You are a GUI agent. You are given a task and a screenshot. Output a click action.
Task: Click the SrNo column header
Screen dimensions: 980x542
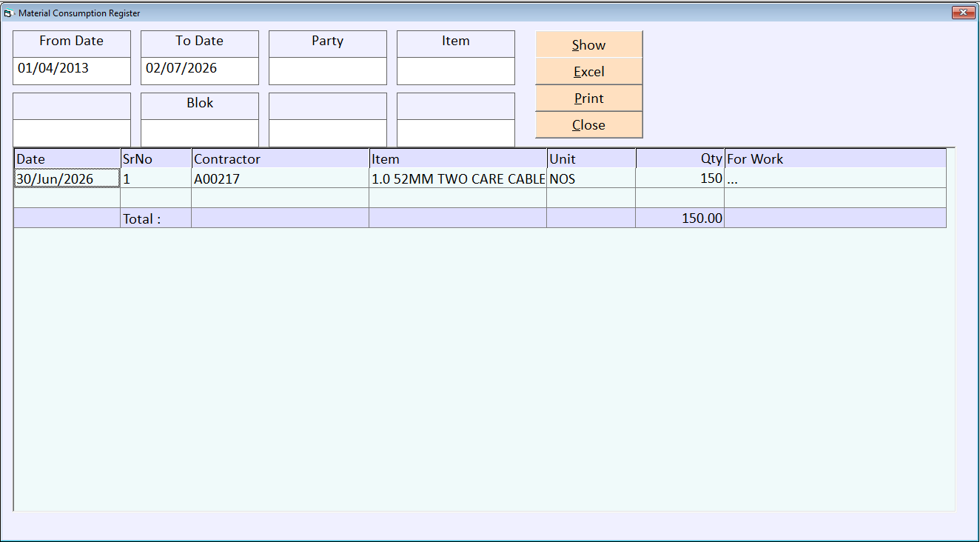(155, 158)
